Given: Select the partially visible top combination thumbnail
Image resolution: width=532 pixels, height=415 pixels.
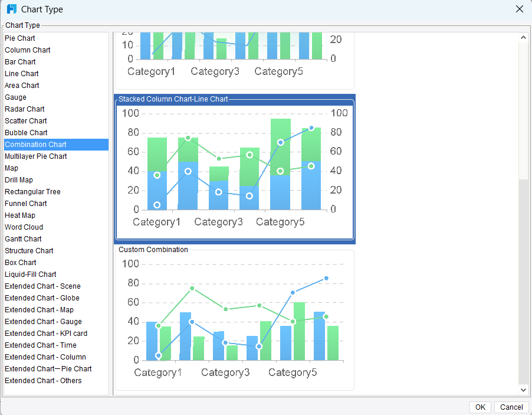Looking at the screenshot, I should (x=235, y=61).
